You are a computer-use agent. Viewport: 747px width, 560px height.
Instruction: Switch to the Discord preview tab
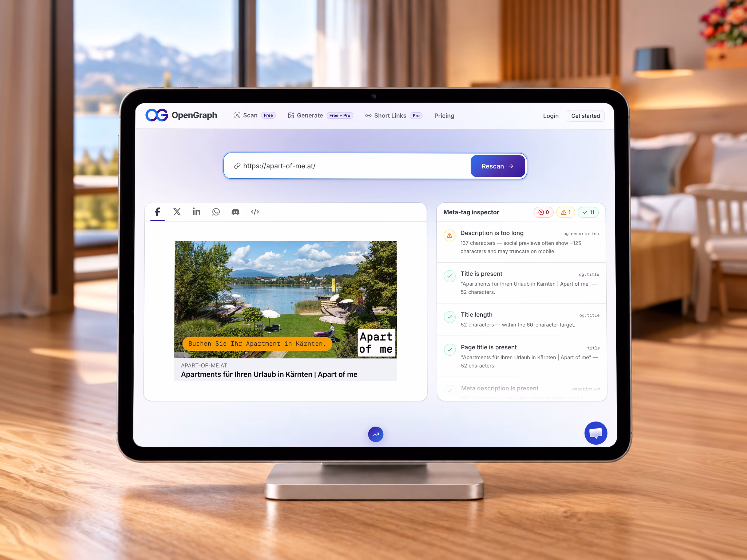[x=235, y=212]
